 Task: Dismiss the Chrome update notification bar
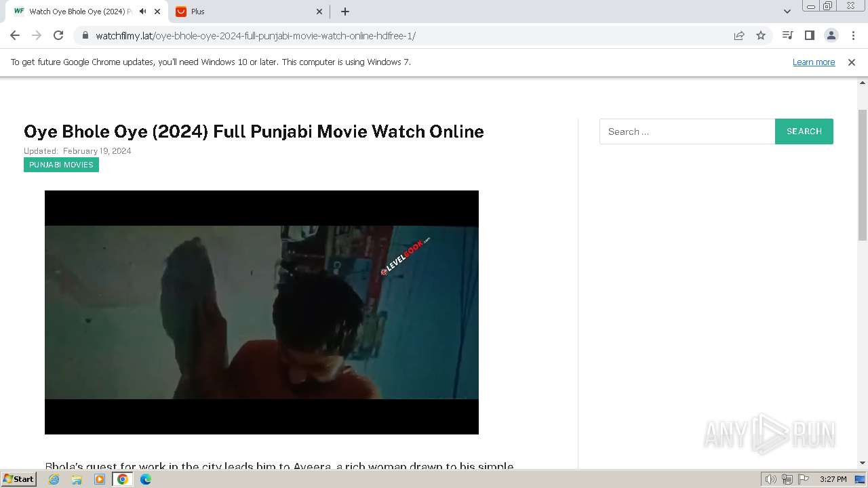pyautogui.click(x=852, y=62)
